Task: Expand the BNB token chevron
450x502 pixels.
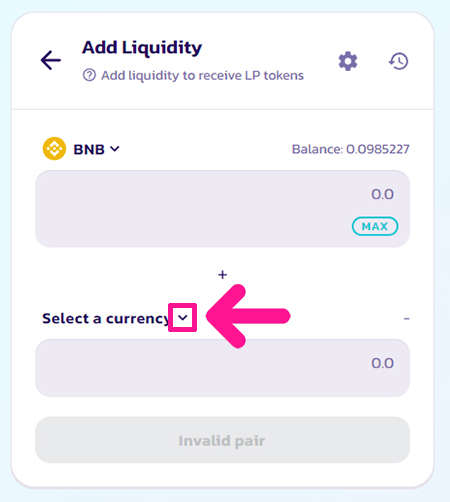Action: coord(115,149)
